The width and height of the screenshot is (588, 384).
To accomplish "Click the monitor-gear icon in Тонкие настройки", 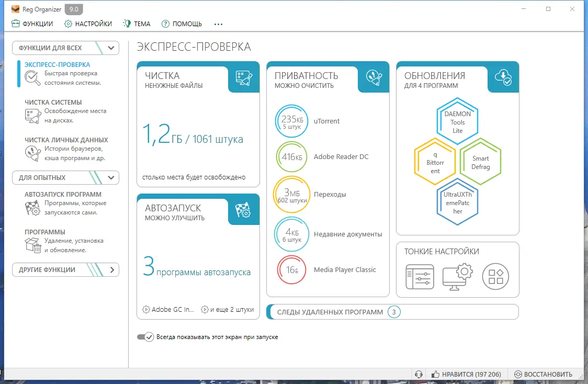I will click(x=457, y=277).
